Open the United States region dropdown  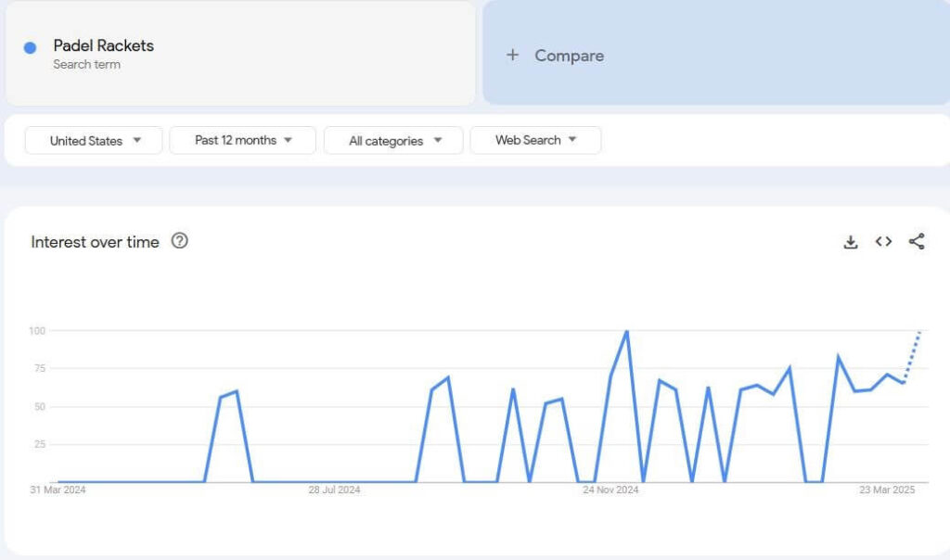pyautogui.click(x=94, y=141)
